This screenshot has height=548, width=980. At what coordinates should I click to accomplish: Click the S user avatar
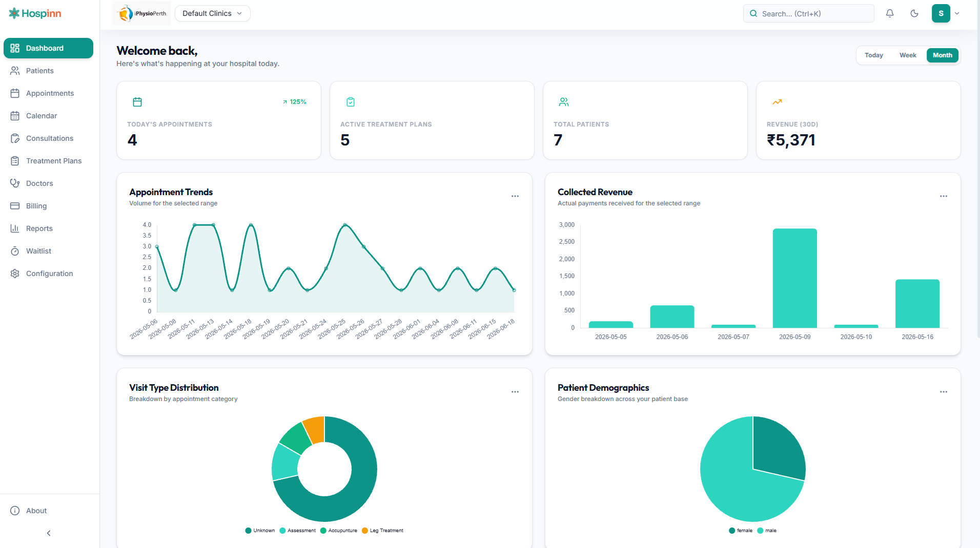click(x=941, y=13)
